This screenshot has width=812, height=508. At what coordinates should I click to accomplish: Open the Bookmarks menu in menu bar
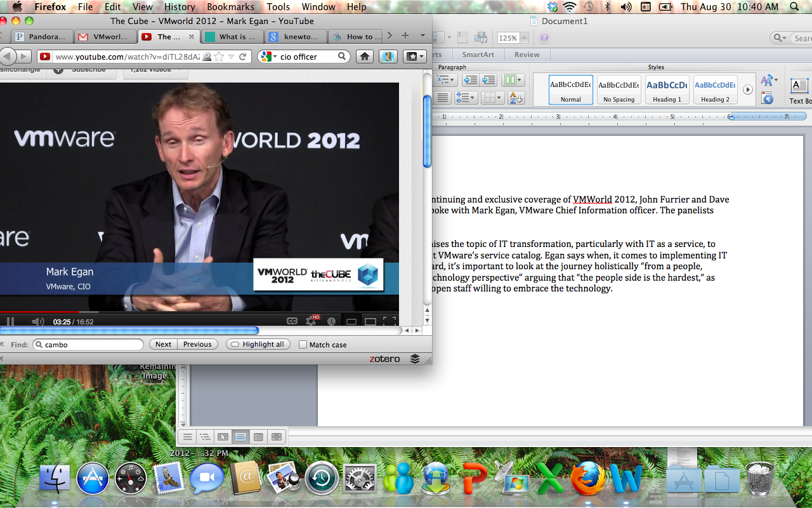click(x=230, y=7)
